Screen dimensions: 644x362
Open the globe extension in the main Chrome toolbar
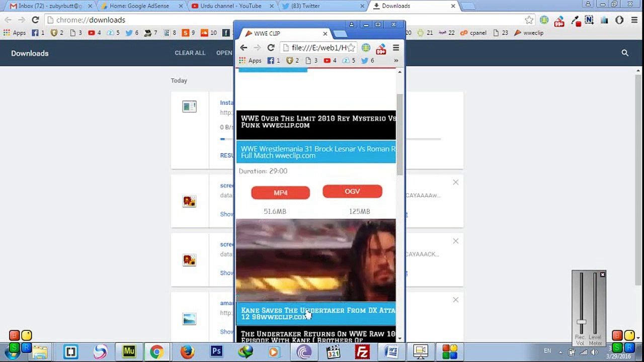tap(544, 20)
